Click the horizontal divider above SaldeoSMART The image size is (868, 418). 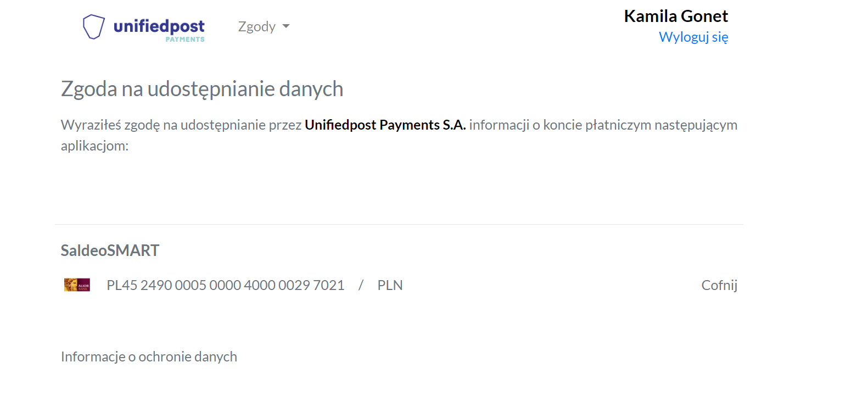pos(399,224)
